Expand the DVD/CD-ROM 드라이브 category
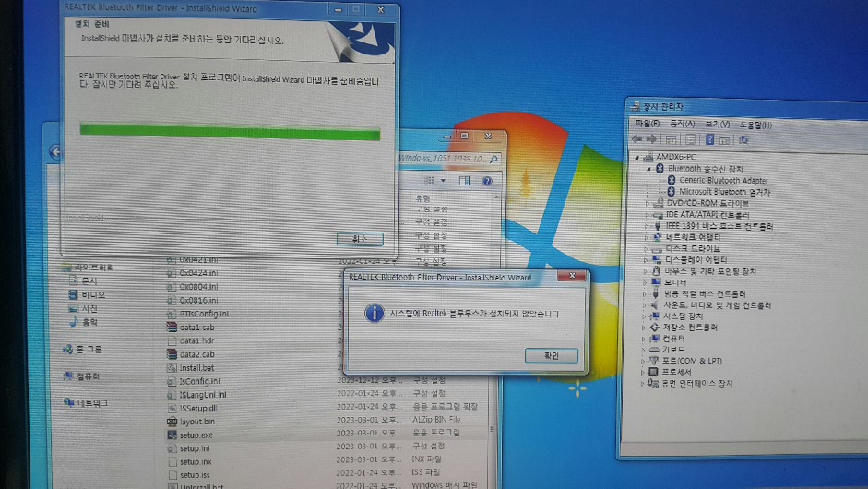Screen dimensions: 868x489 pos(648,203)
